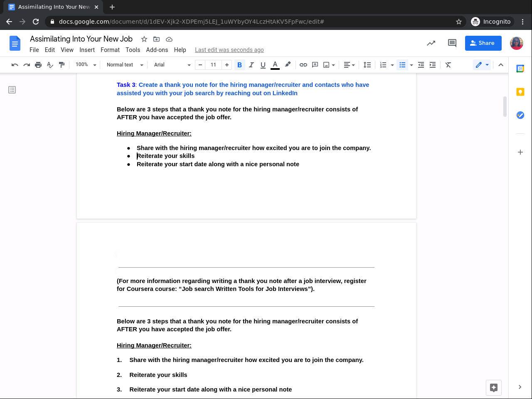Click the Redo arrow icon

(27, 65)
